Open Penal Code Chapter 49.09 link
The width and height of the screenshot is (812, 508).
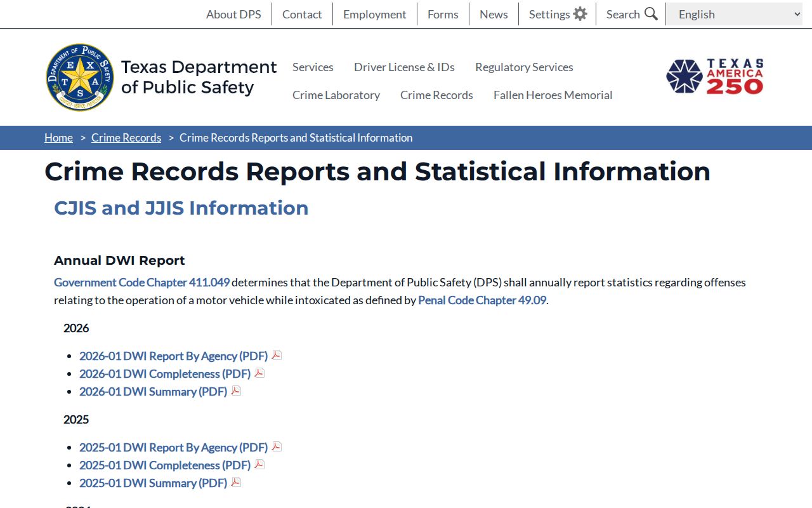click(482, 300)
